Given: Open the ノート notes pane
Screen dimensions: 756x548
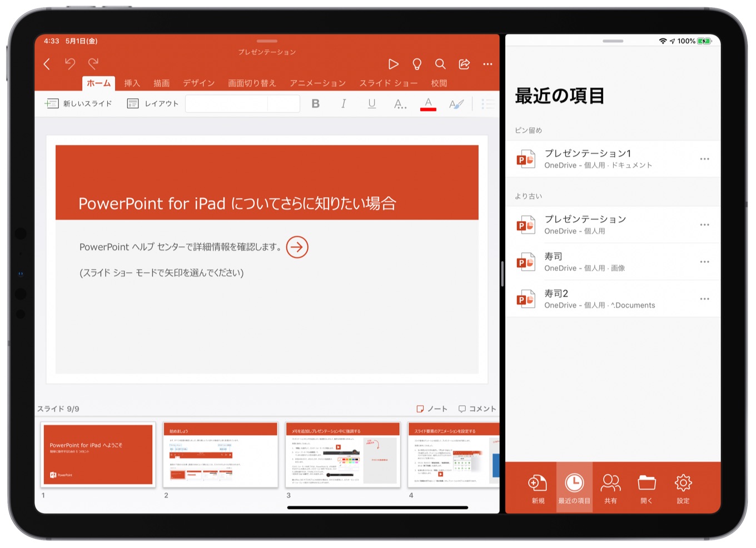Looking at the screenshot, I should coord(432,408).
